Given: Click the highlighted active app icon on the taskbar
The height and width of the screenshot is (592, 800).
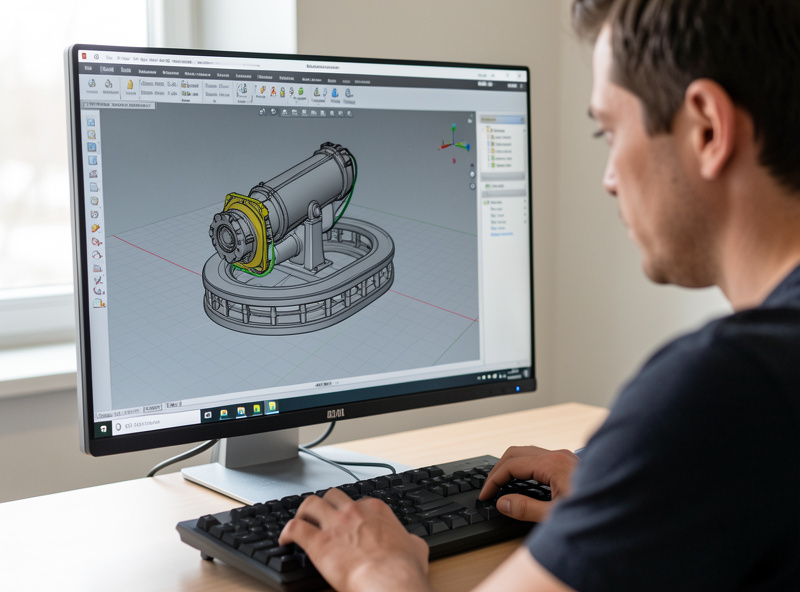Looking at the screenshot, I should coord(272,407).
